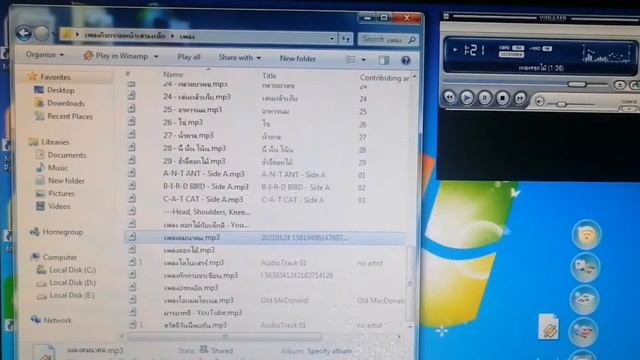
Task: Open Explorer help icon
Action: pos(405,61)
